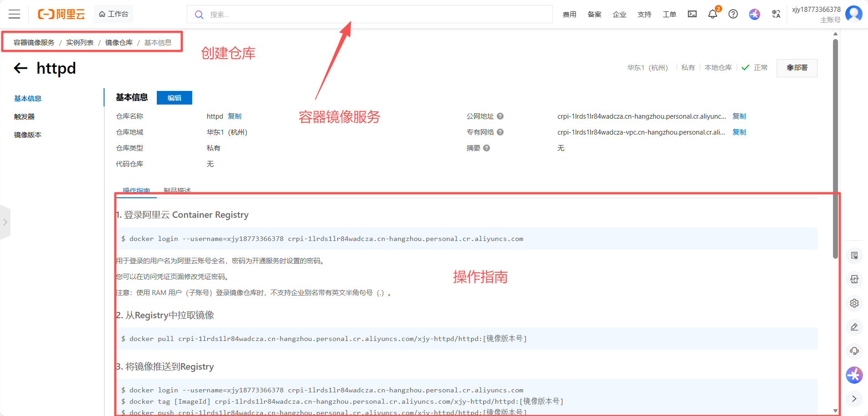The width and height of the screenshot is (868, 416).
Task: Click account name xjy18773366378
Action: 816,10
